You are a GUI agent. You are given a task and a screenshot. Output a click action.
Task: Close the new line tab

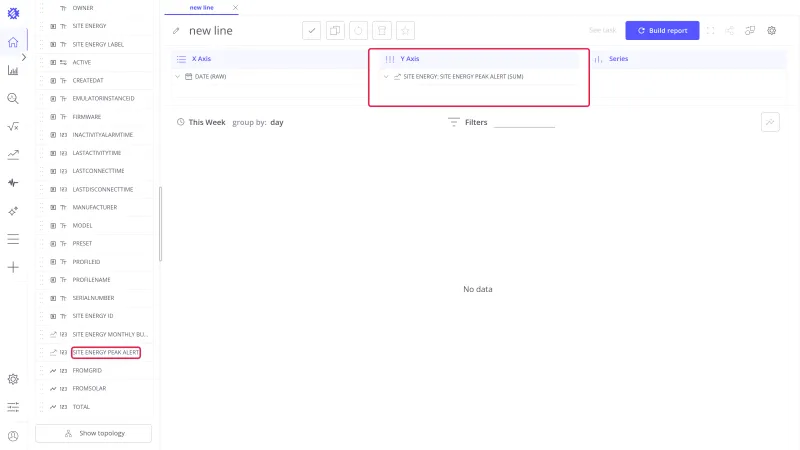[235, 8]
